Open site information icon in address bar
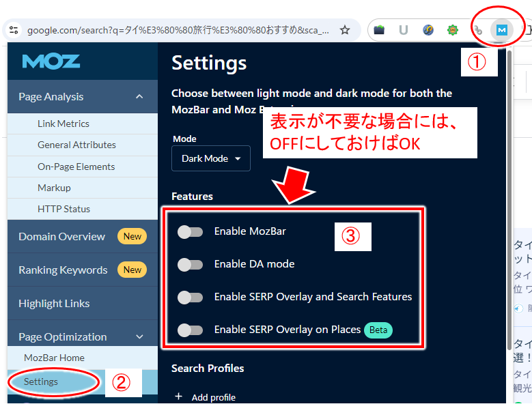This screenshot has width=532, height=417. pyautogui.click(x=14, y=30)
